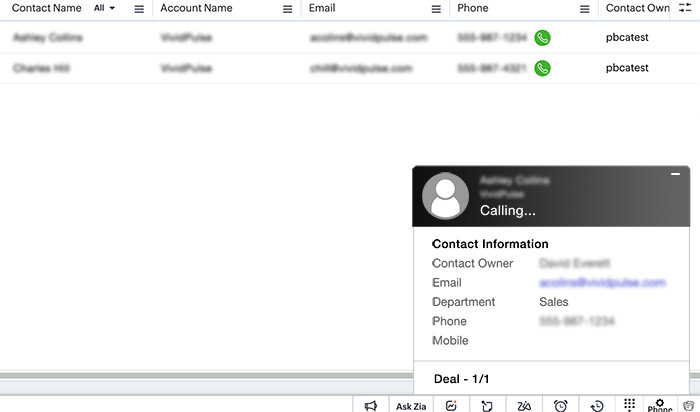Click the email link in Contact Information
Screen dimensions: 700x412
pos(602,283)
